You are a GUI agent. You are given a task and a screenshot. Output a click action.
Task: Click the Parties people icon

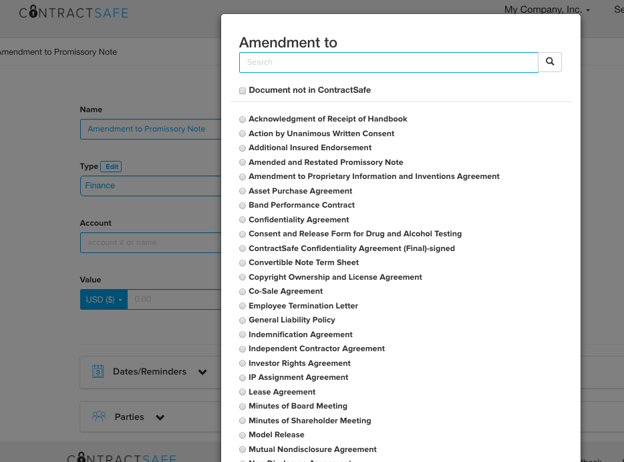(x=99, y=416)
